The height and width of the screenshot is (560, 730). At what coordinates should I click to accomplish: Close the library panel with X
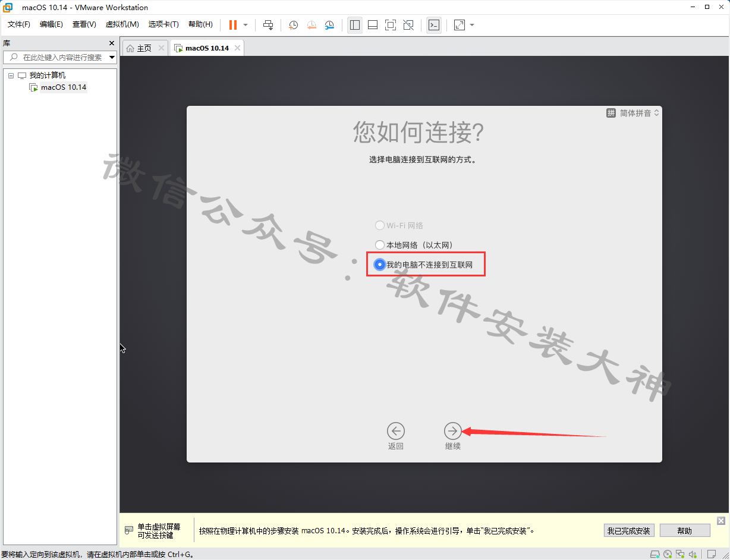pyautogui.click(x=112, y=43)
